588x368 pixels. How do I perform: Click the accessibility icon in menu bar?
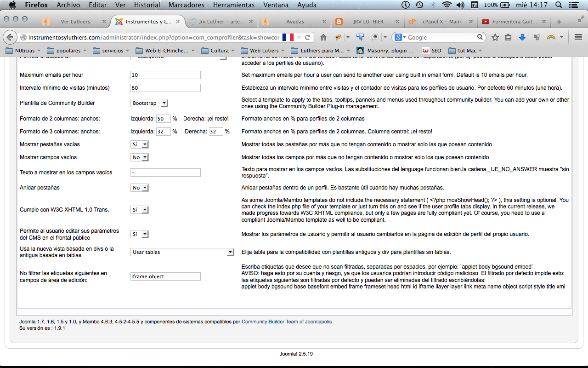pyautogui.click(x=406, y=5)
